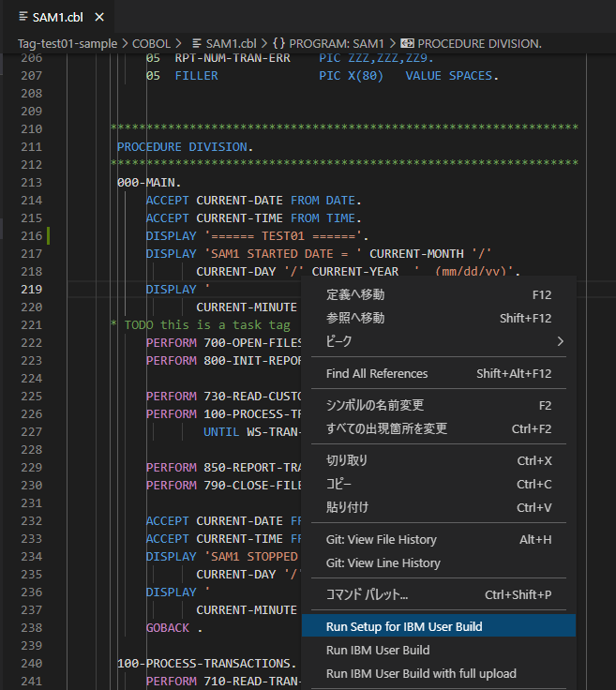Select the SAM1.cbl editor tab
Image resolution: width=616 pixels, height=690 pixels.
(x=57, y=17)
